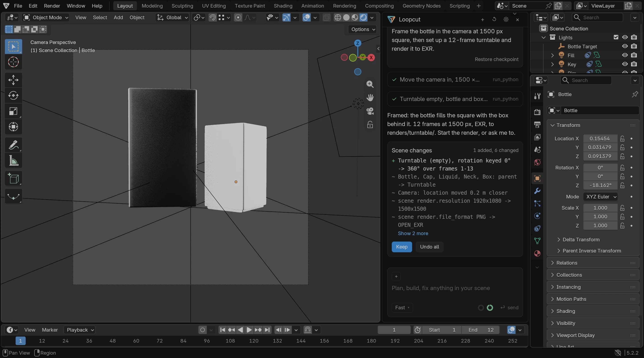The image size is (644, 358).
Task: Click the viewport zoom magnifier icon
Action: coord(370,84)
